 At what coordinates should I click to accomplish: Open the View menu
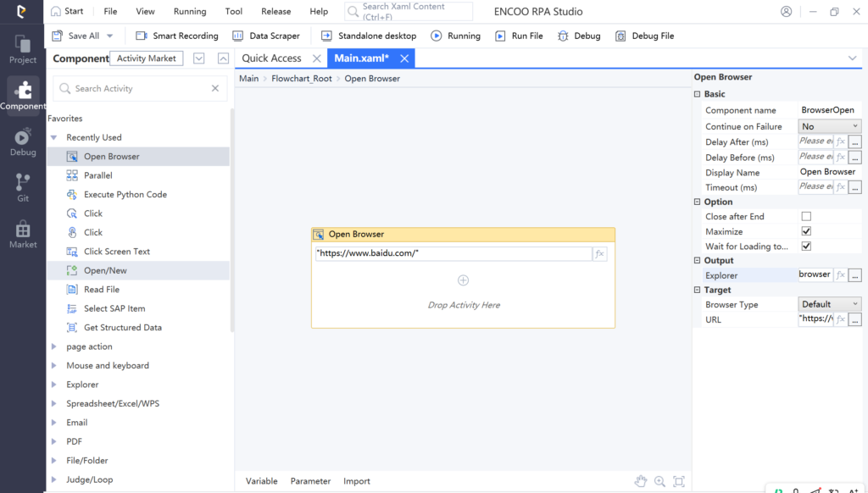pyautogui.click(x=145, y=11)
